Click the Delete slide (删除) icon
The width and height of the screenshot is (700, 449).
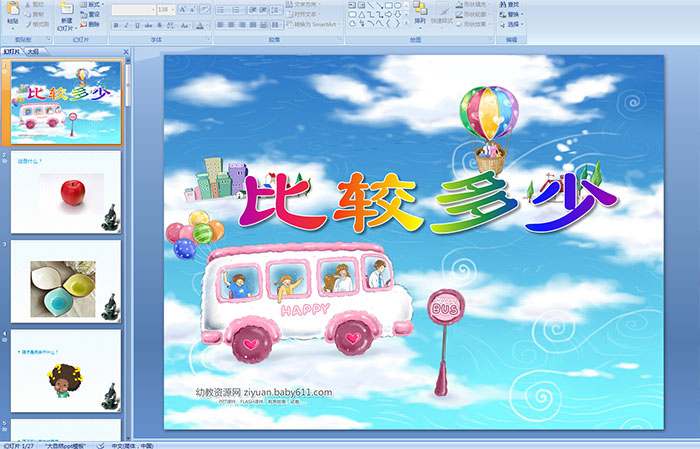point(93,25)
